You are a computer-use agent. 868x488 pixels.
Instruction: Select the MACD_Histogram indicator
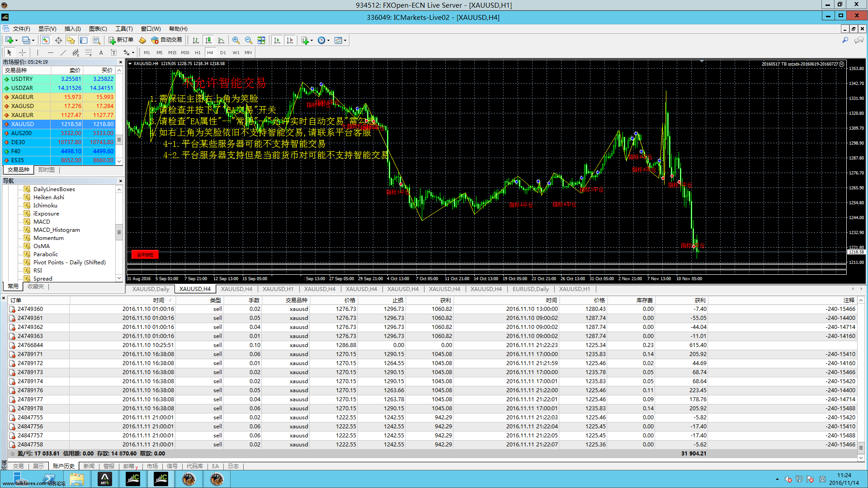pyautogui.click(x=57, y=230)
